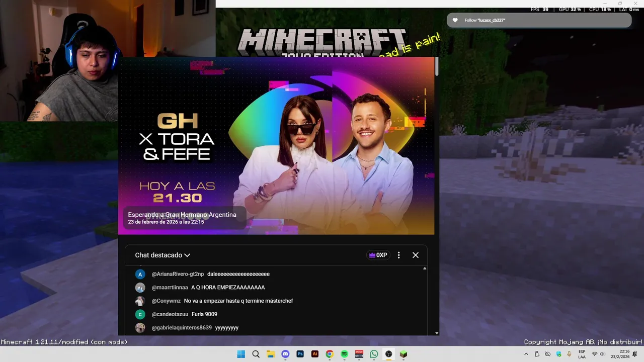
Task: Click the chat scrollbar down arrow
Action: (437, 333)
